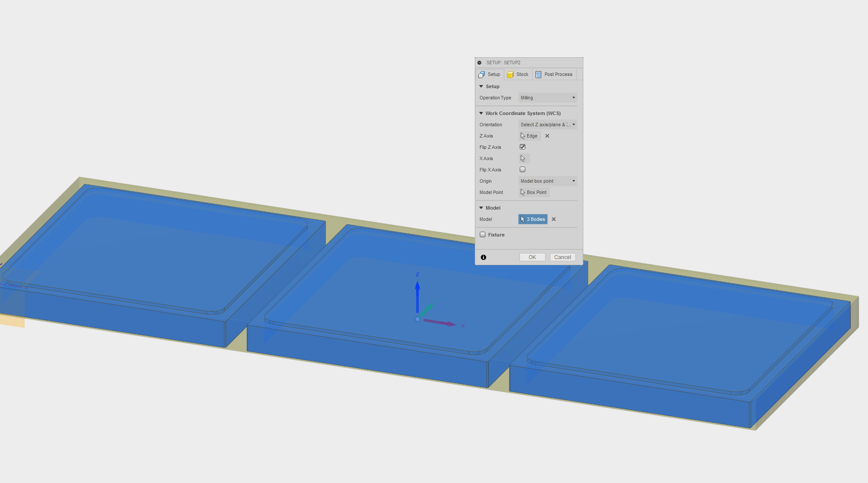
Task: Enable the Flip X Axis checkbox
Action: pyautogui.click(x=523, y=170)
